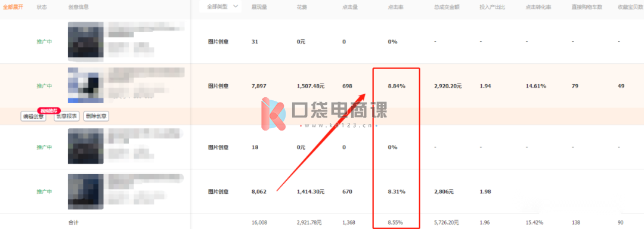644x229 pixels.
Task: Select the clicks value 698
Action: (347, 86)
